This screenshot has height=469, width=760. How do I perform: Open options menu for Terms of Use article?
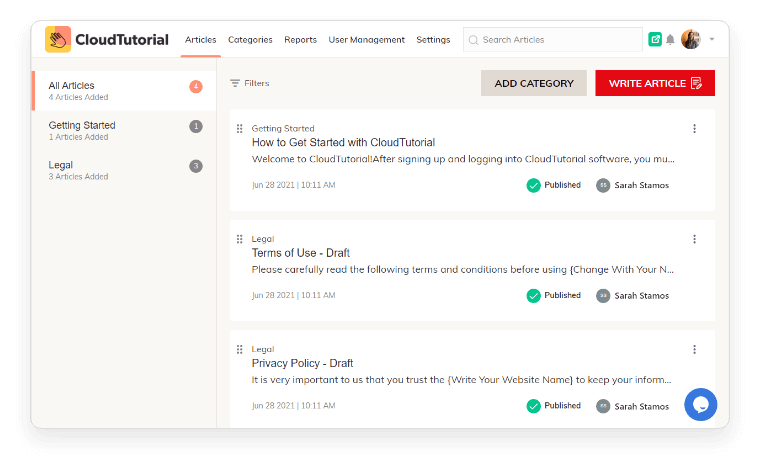(x=694, y=239)
